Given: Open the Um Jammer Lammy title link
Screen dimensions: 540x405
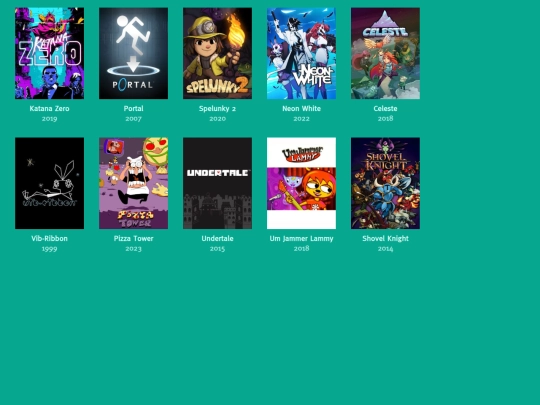Looking at the screenshot, I should (301, 238).
